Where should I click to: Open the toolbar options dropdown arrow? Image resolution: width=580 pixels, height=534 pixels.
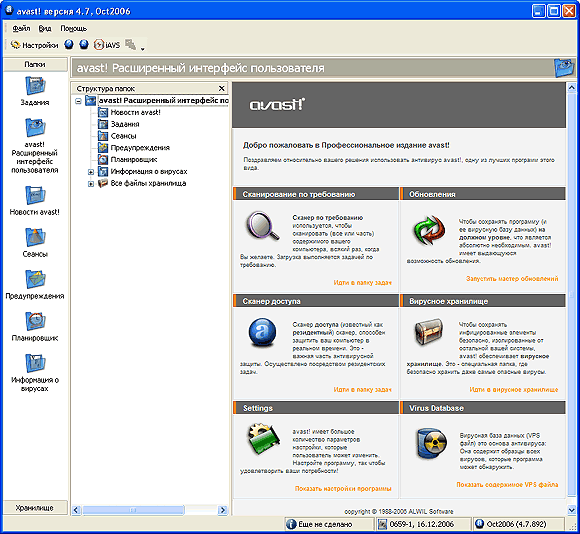143,48
